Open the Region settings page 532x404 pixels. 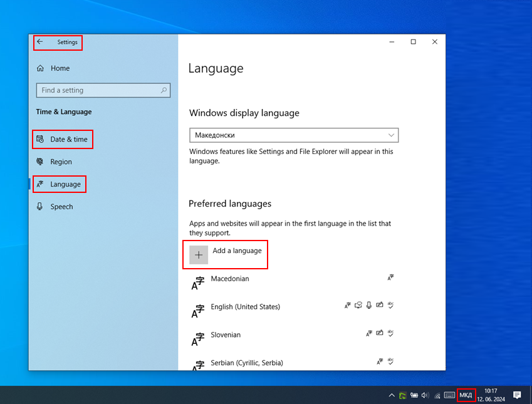[x=61, y=162]
